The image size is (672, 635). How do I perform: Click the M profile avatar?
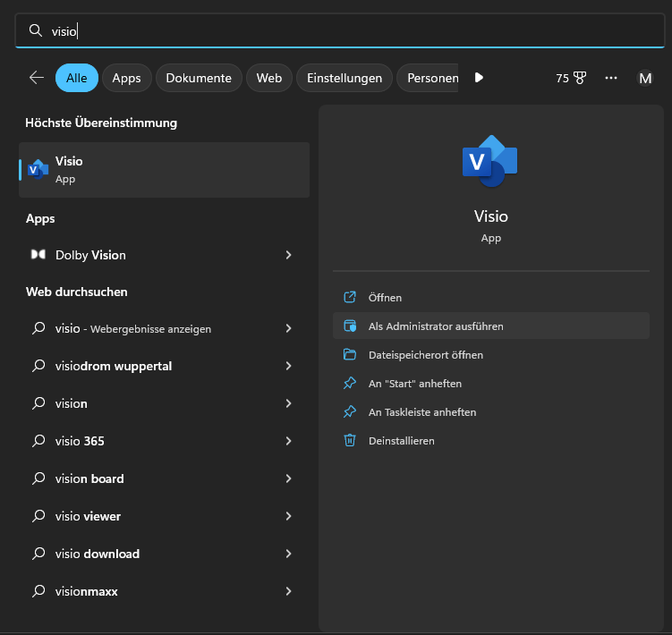644,78
